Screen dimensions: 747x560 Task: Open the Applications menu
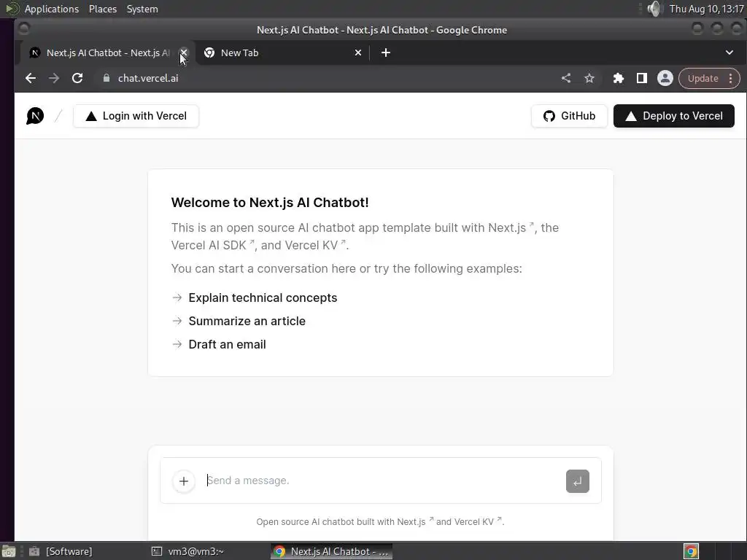click(52, 9)
